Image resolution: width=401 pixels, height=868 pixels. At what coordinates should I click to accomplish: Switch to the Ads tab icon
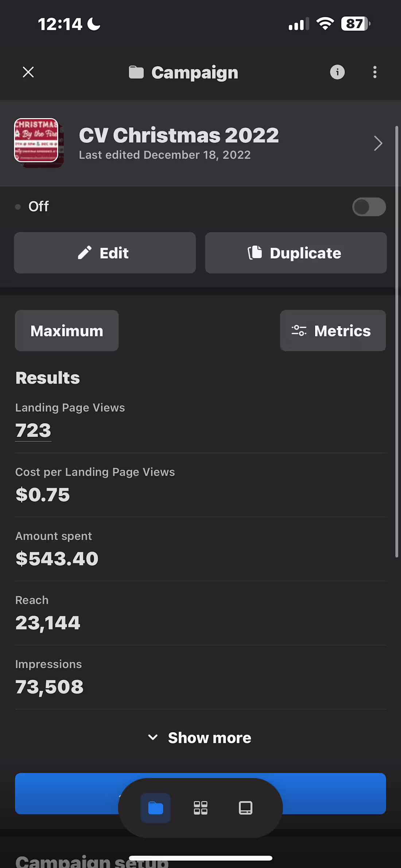[245, 808]
